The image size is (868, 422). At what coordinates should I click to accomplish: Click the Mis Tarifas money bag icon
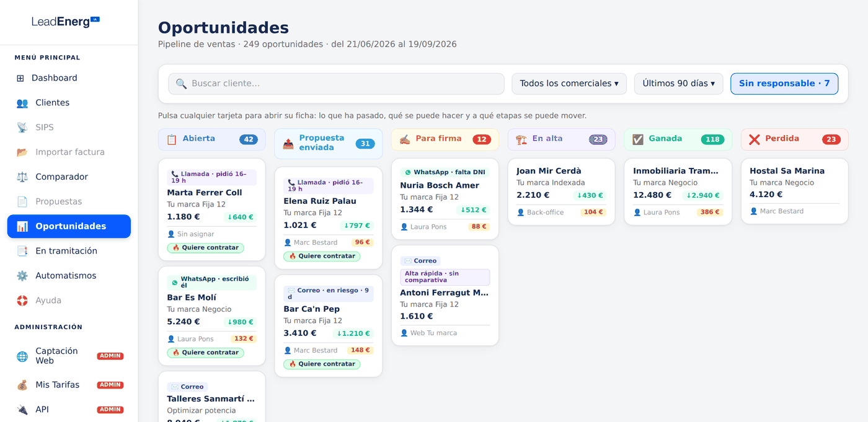point(22,385)
